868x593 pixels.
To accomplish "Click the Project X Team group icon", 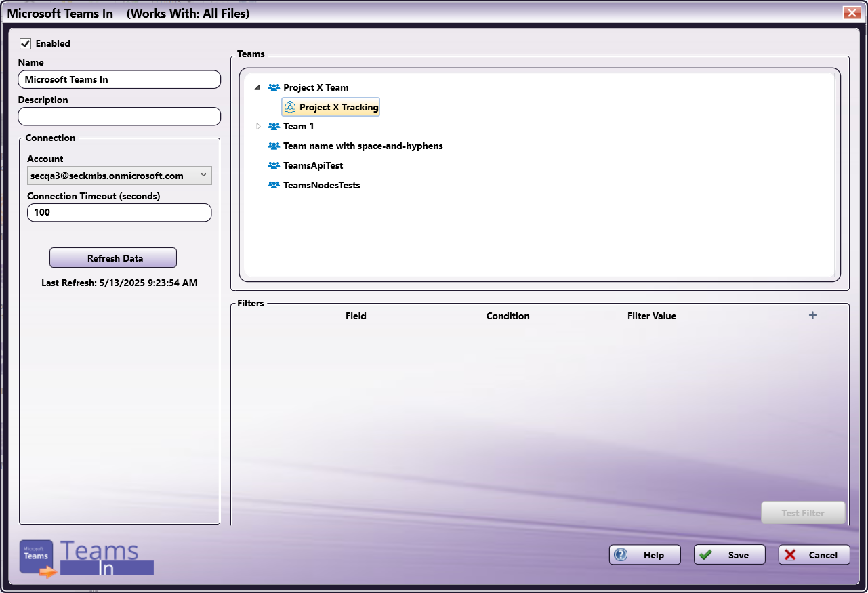I will coord(274,87).
